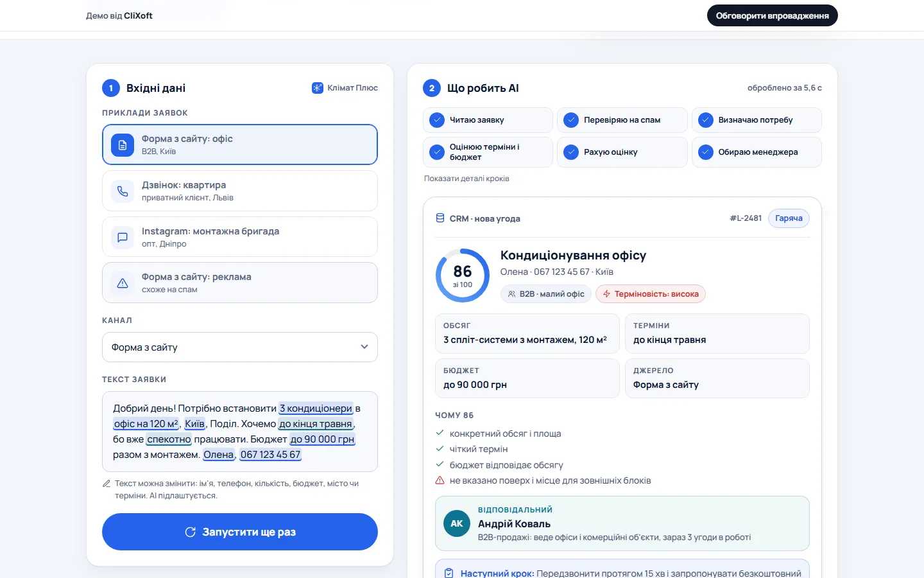The width and height of the screenshot is (924, 578).
Task: Click the phone icon beside Дзвінок: квартира
Action: pos(123,191)
